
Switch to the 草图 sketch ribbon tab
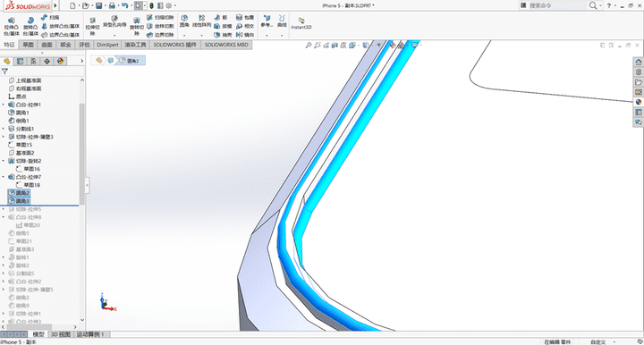(x=28, y=45)
